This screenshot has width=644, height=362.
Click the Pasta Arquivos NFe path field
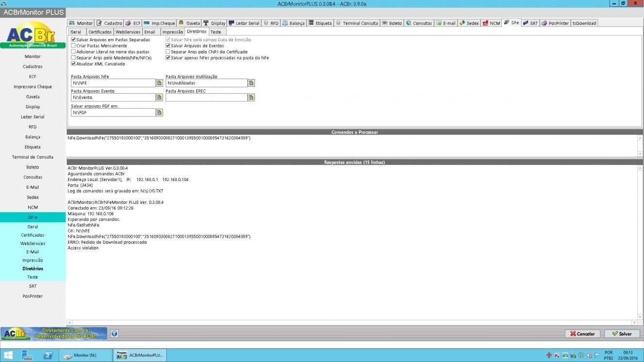pos(113,83)
